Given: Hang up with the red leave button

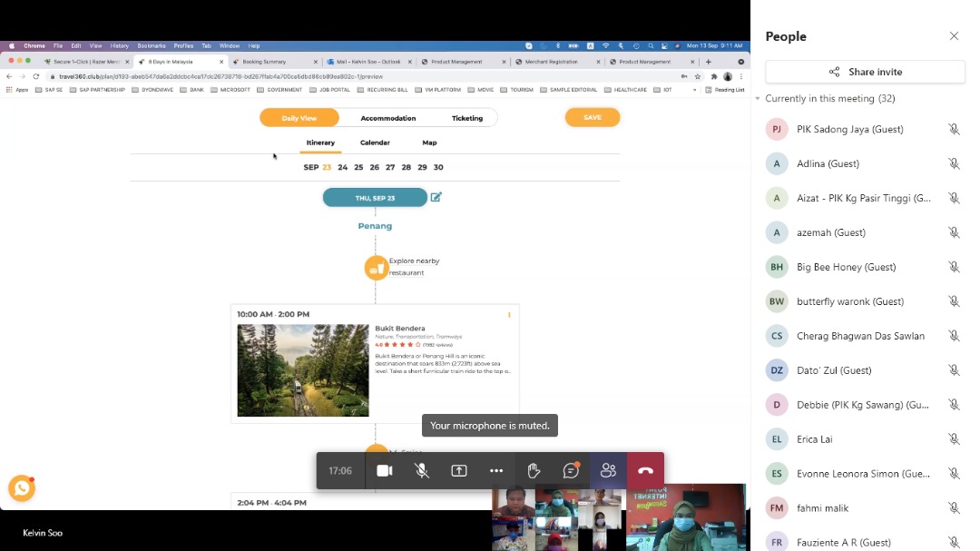Looking at the screenshot, I should tap(645, 470).
